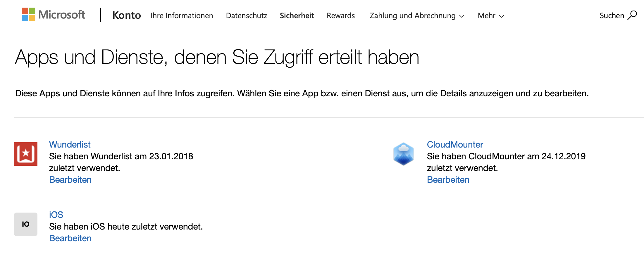The height and width of the screenshot is (260, 644).
Task: Open the iOS app link
Action: tap(56, 215)
